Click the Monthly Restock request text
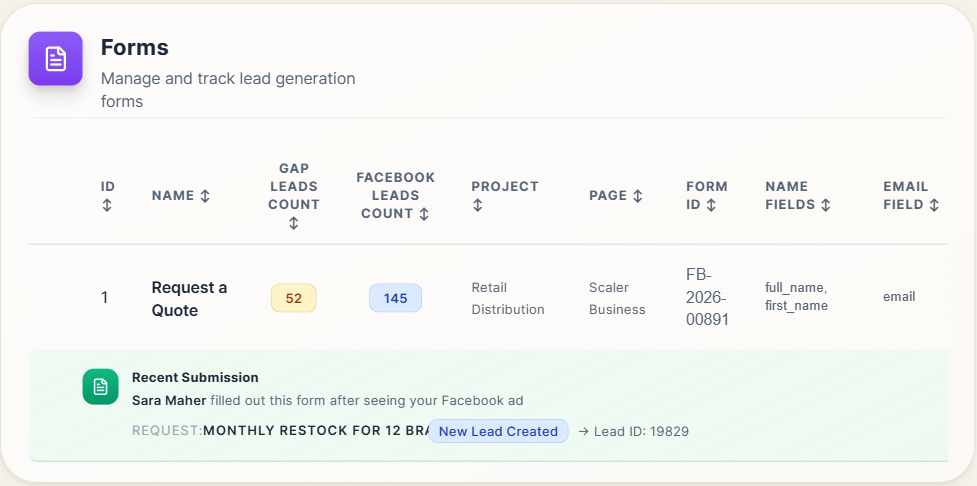 coord(317,431)
